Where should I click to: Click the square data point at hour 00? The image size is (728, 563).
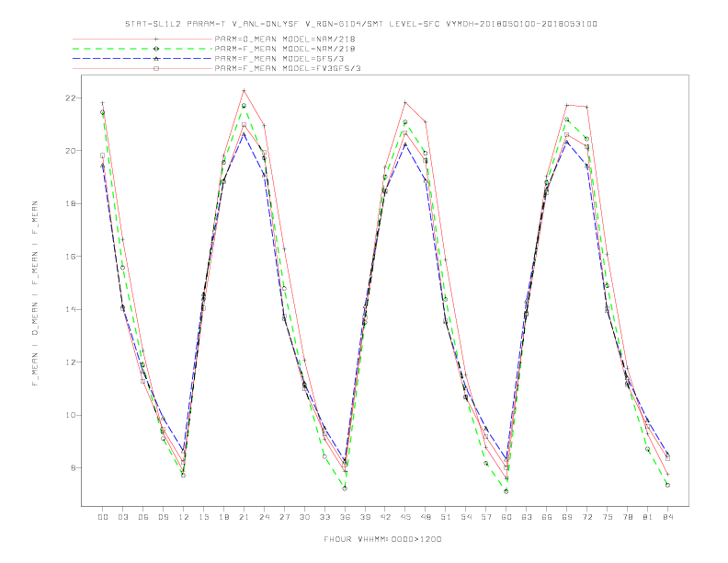[x=102, y=155]
